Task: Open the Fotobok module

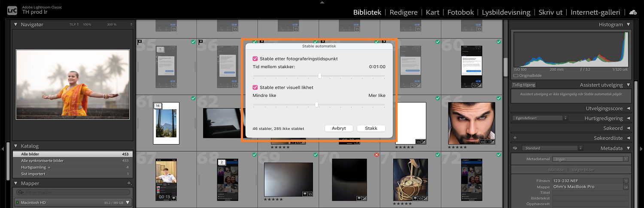Action: [x=460, y=12]
